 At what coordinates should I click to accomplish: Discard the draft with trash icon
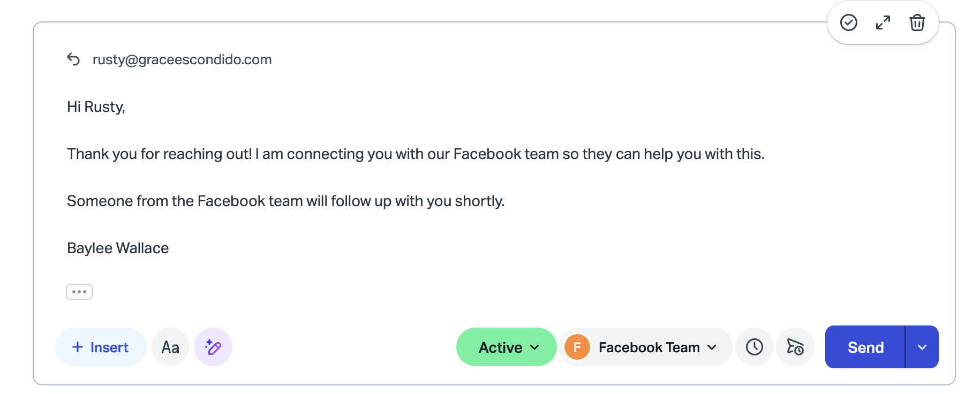917,22
